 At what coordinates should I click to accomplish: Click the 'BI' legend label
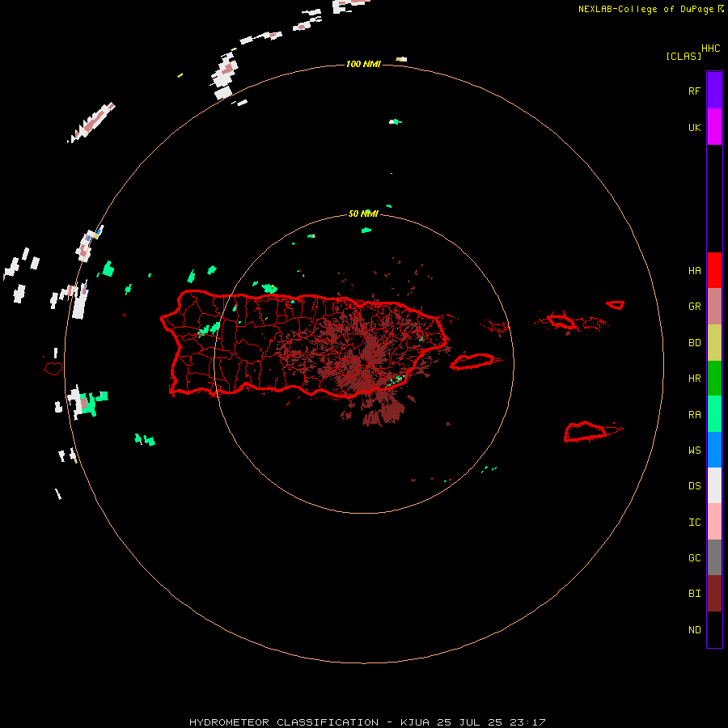click(x=694, y=594)
